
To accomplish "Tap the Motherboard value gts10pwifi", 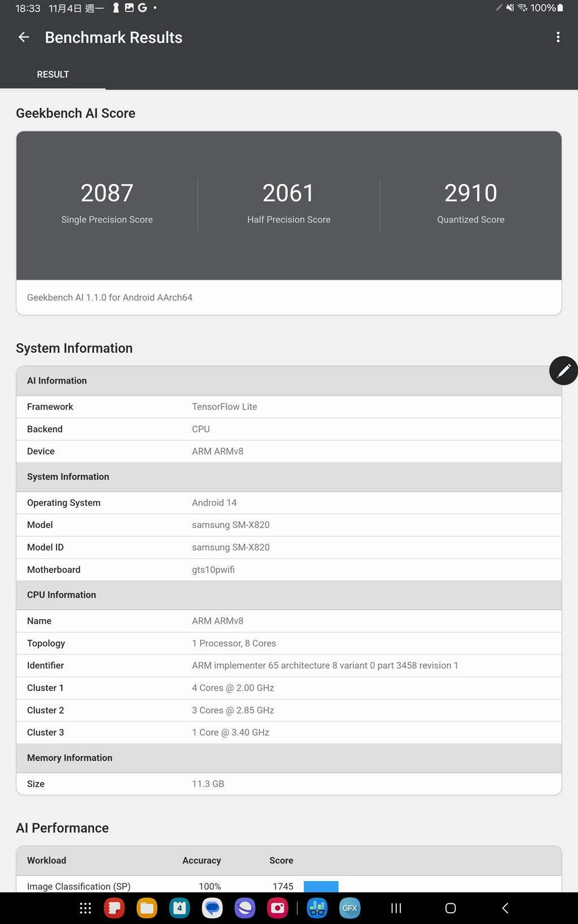I will (213, 570).
